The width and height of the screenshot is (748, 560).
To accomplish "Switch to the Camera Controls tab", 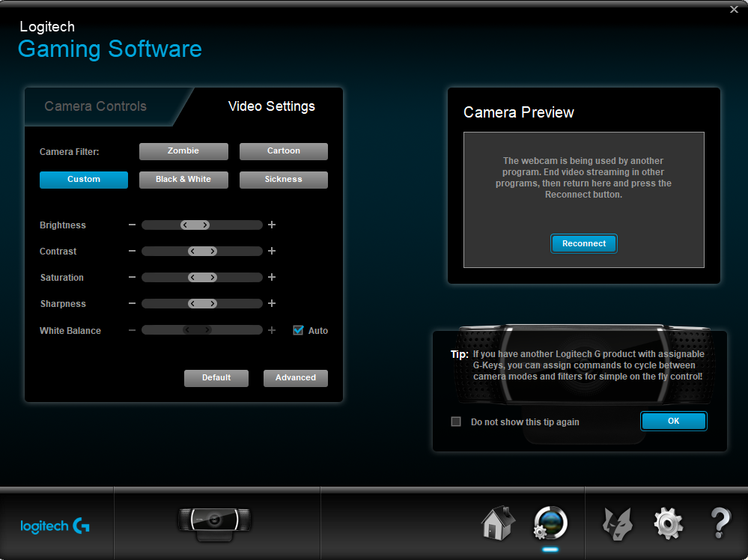I will (x=95, y=106).
